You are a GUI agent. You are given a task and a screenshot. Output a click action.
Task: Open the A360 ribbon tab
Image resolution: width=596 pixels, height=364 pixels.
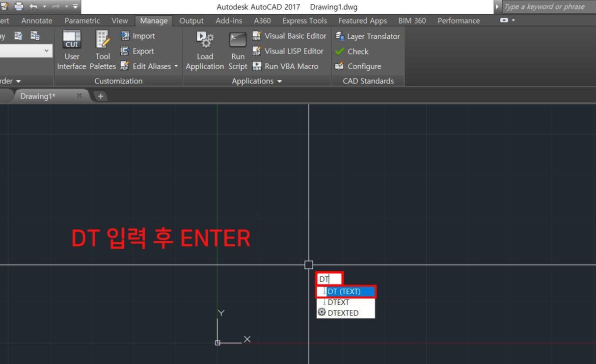click(262, 21)
